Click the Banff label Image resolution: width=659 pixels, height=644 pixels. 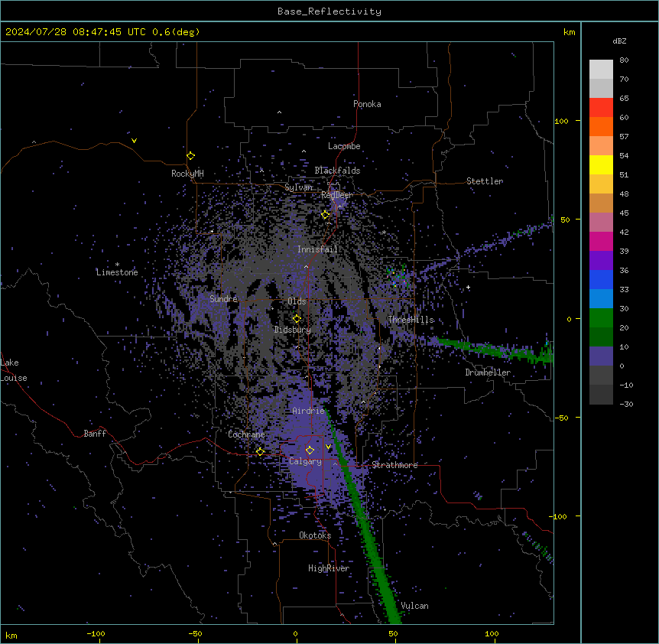(x=95, y=434)
